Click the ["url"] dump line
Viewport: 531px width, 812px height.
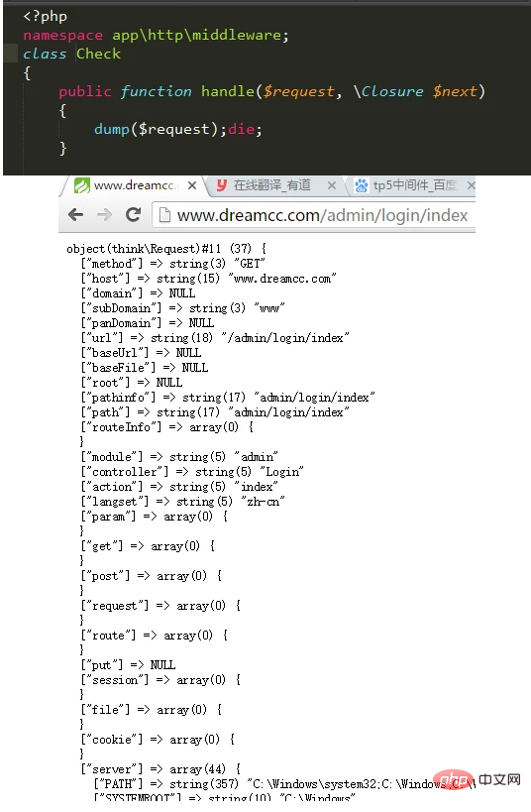click(215, 338)
